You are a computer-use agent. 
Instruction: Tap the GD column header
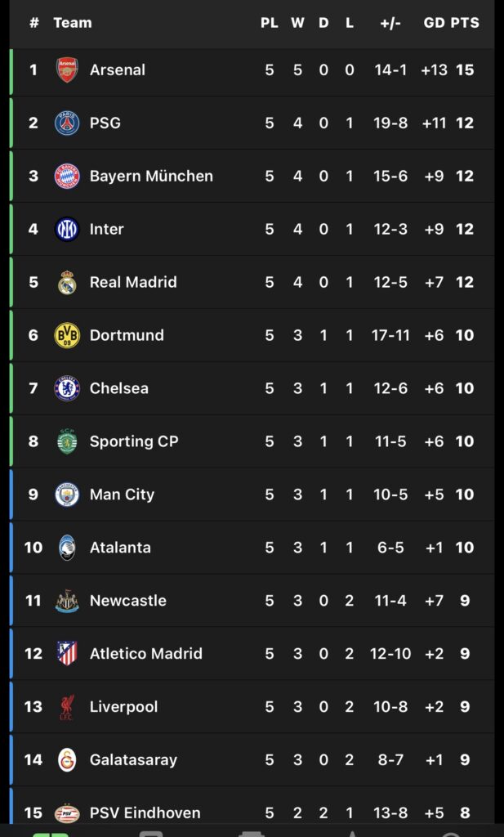point(434,23)
